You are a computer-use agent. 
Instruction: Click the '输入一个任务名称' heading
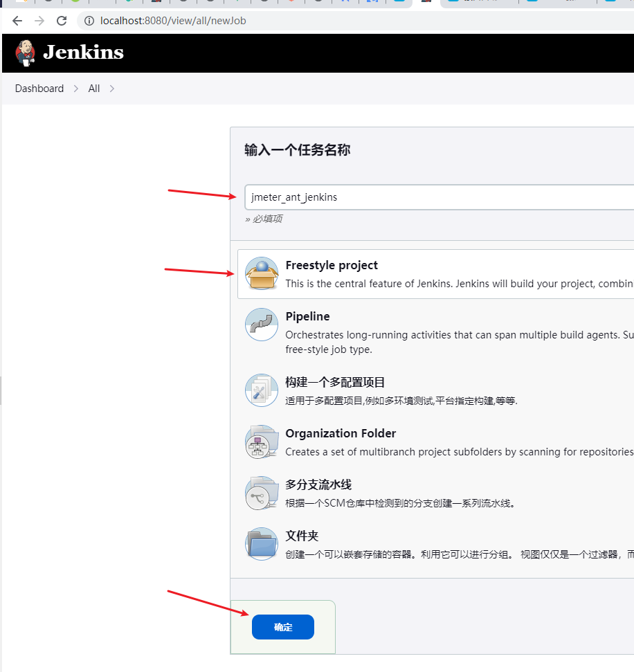(x=298, y=150)
